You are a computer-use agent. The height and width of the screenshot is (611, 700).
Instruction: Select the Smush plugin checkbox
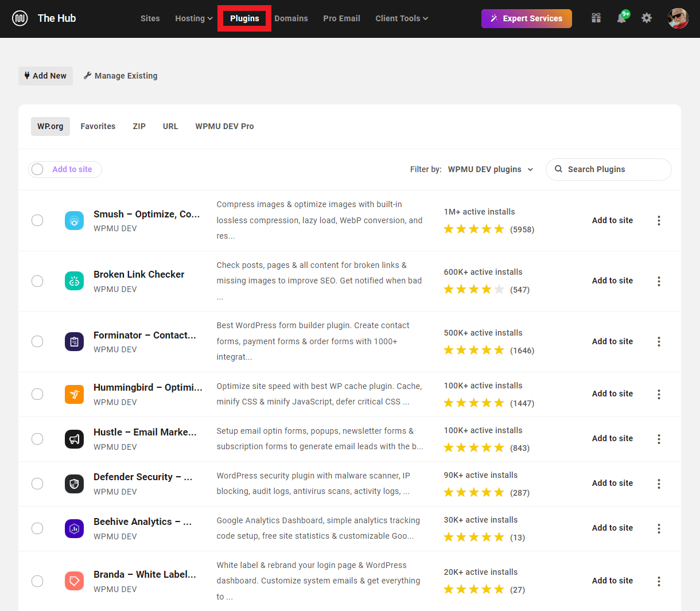click(37, 220)
